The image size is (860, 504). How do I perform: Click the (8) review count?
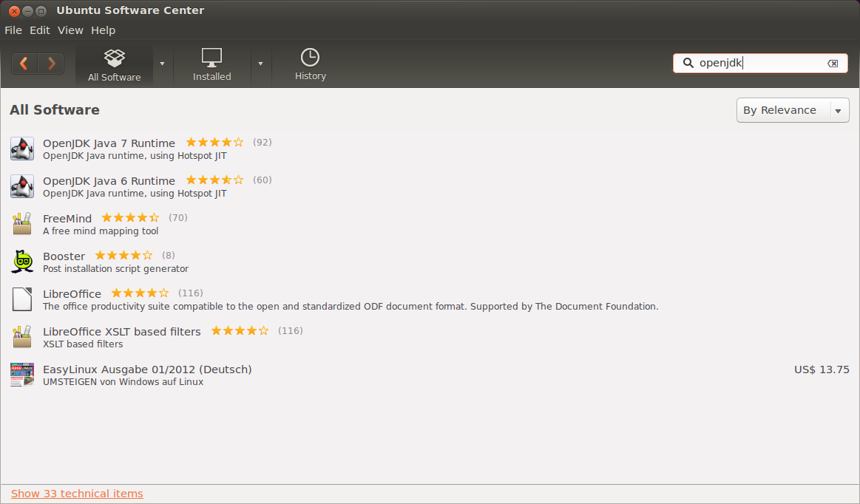tap(169, 256)
